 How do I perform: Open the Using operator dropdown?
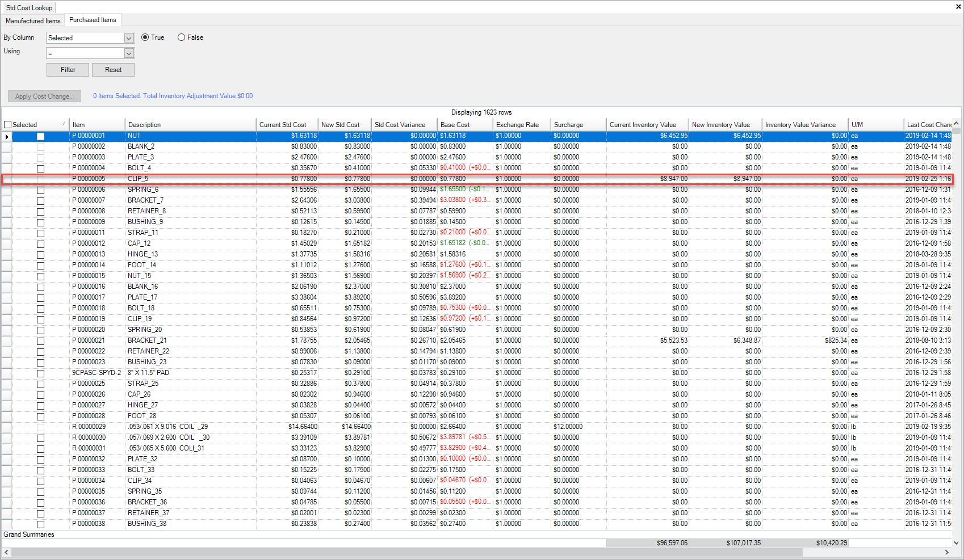point(129,53)
